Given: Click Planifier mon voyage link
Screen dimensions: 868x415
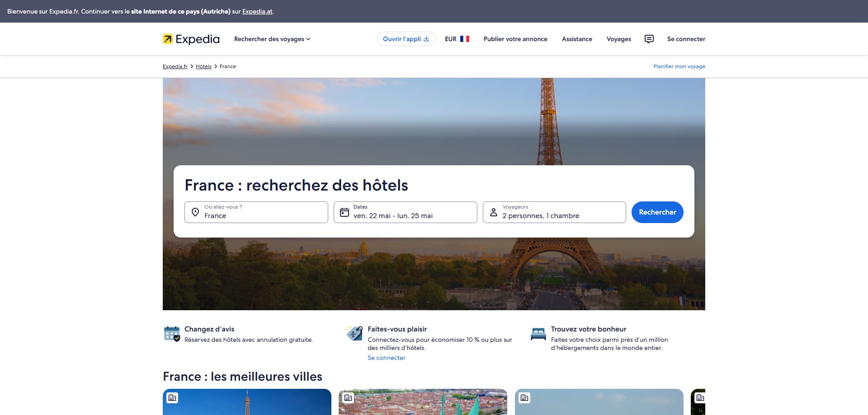Looking at the screenshot, I should [679, 66].
